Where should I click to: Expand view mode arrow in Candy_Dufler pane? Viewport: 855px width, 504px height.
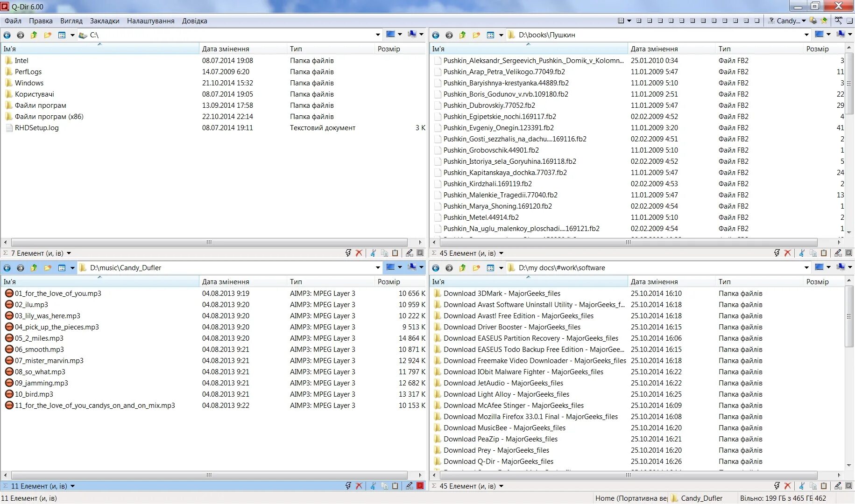click(72, 268)
